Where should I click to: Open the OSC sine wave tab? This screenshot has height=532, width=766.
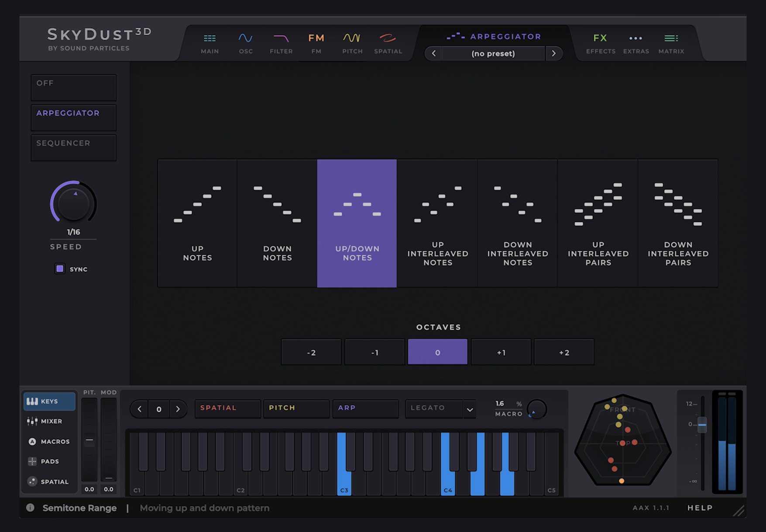point(245,43)
